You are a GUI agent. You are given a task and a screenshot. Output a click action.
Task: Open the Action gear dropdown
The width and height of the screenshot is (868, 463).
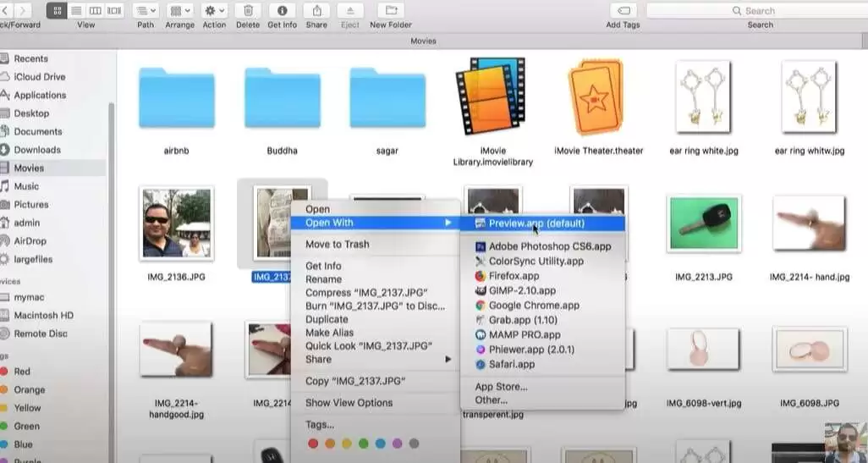[214, 11]
